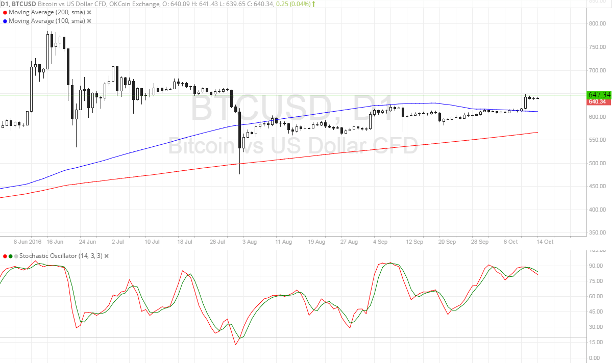Open Moving Average (100, sma) label settings
The image size is (612, 364).
47,21
